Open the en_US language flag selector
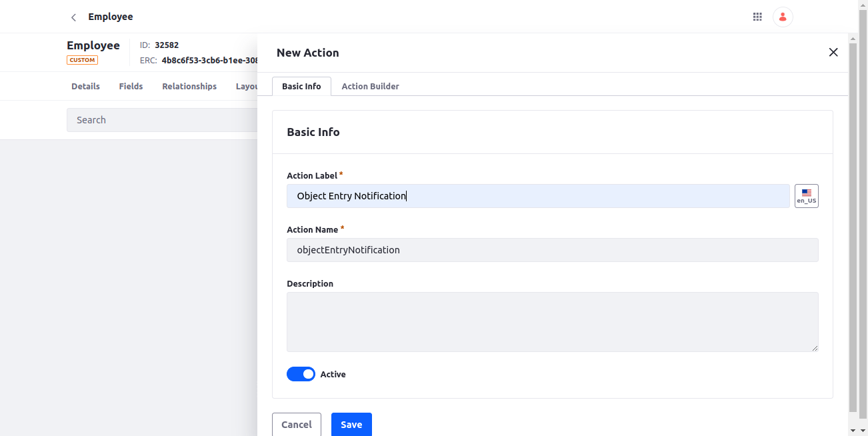868x436 pixels. [x=807, y=196]
